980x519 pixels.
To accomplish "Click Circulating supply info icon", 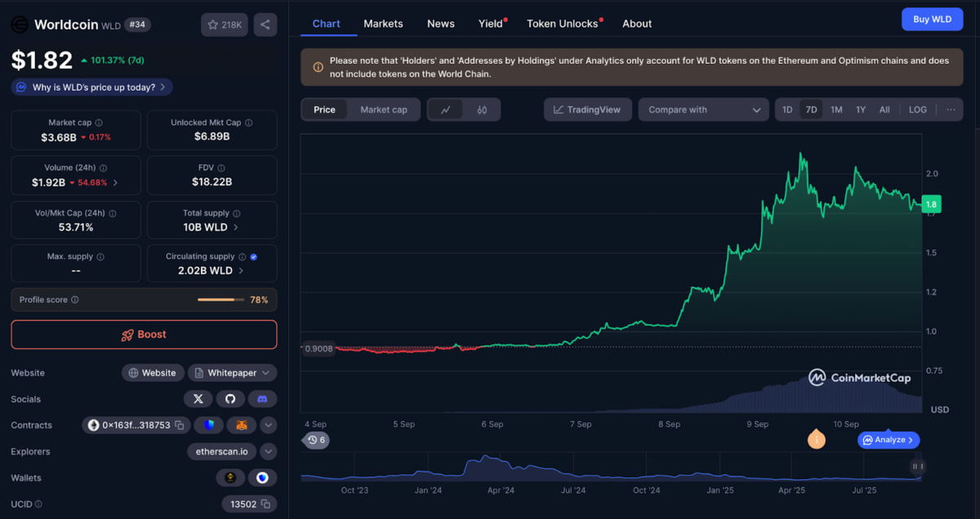I will [x=243, y=257].
